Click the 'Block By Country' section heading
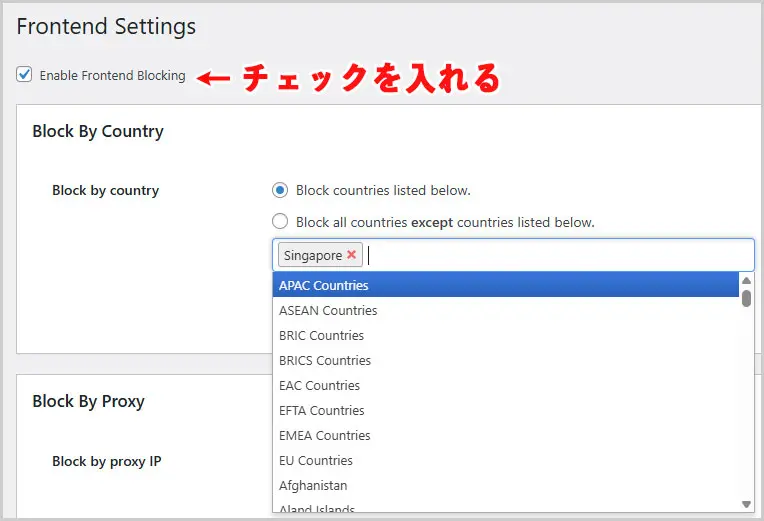 (x=98, y=132)
